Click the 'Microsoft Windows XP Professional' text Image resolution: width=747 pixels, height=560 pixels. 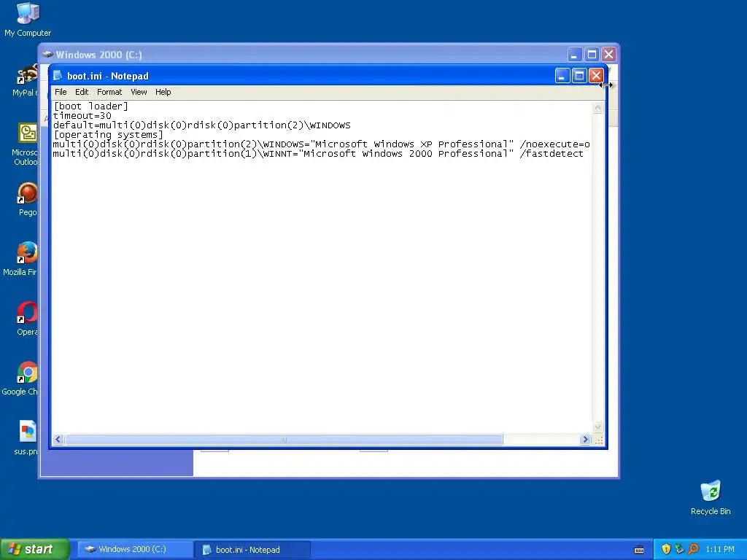pos(413,144)
